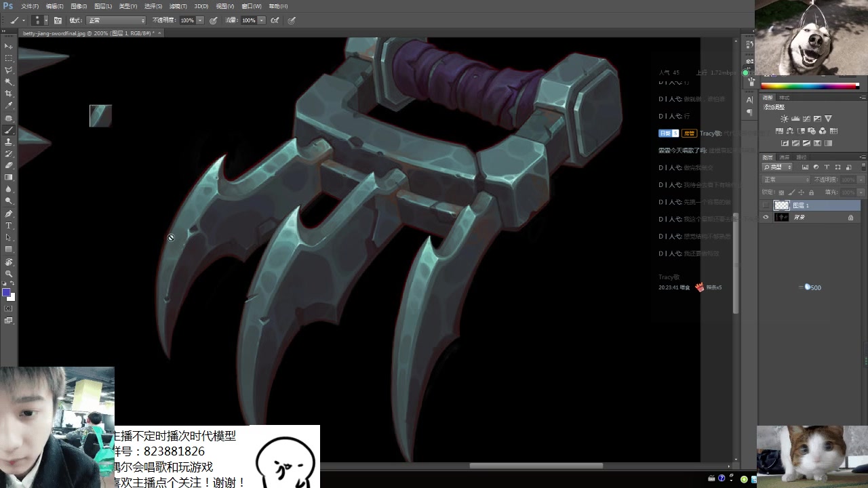Add a Levels adjustment
The height and width of the screenshot is (488, 868).
tap(795, 119)
